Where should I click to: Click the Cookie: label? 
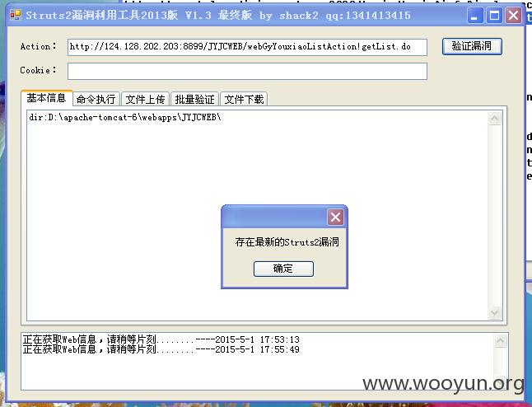[39, 70]
